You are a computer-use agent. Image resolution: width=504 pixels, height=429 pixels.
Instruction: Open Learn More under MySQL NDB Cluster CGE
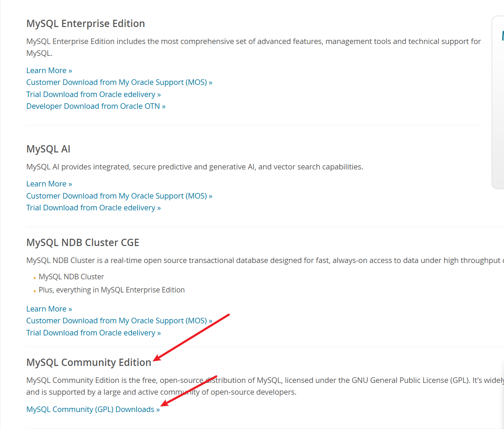click(x=49, y=309)
